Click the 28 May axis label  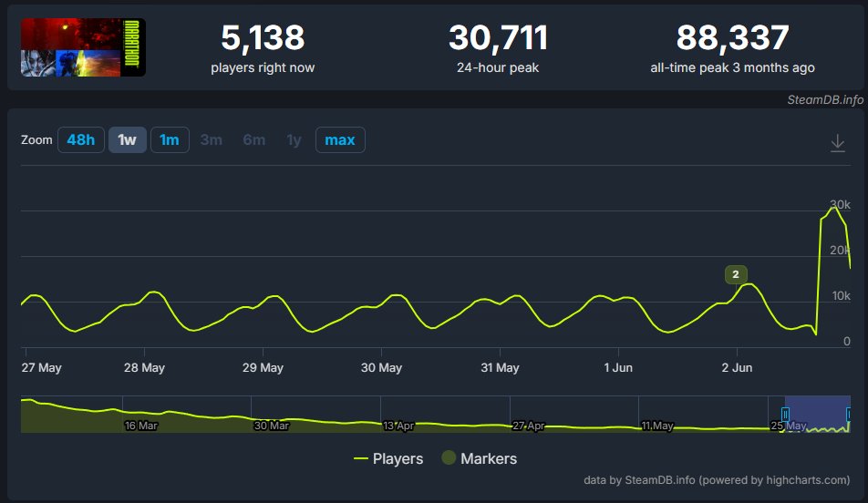click(x=144, y=367)
